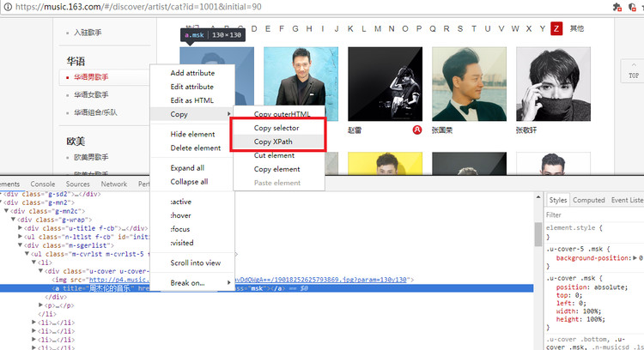Click the img src URL link
This screenshot has width=644, height=350.
coord(320,280)
